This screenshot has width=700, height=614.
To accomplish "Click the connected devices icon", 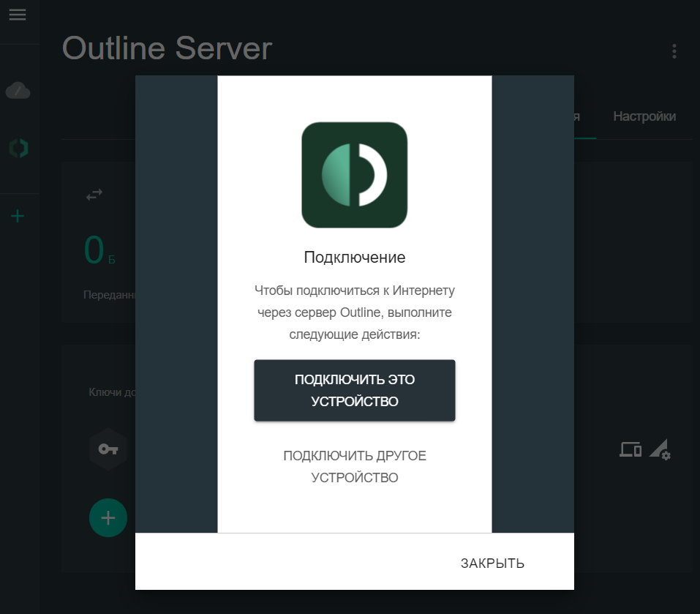I will pyautogui.click(x=630, y=449).
